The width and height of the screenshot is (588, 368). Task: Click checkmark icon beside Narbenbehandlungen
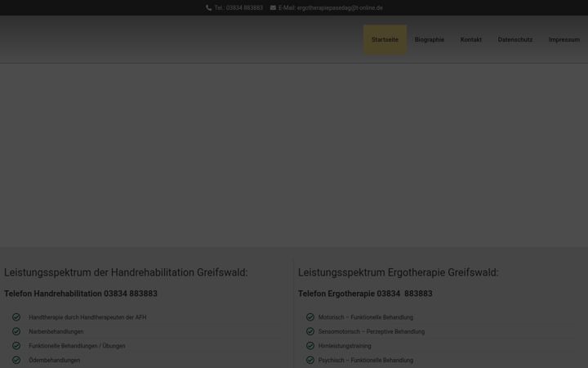(x=16, y=331)
